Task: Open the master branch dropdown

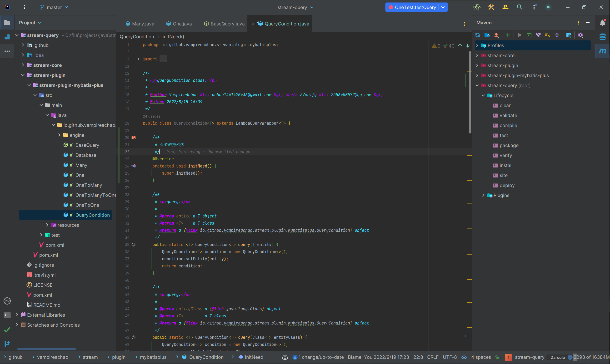Action: 54,7
